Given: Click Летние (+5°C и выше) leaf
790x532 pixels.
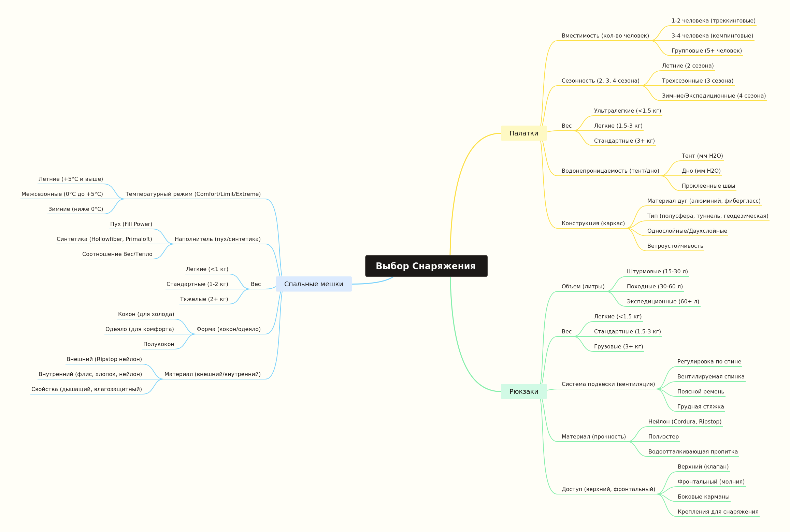Looking at the screenshot, I should tap(71, 179).
